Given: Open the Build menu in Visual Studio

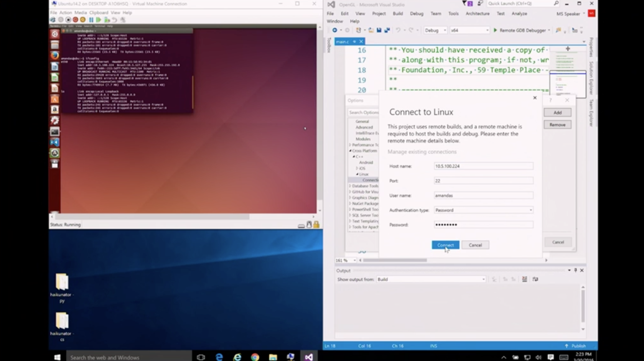Looking at the screenshot, I should pos(398,14).
